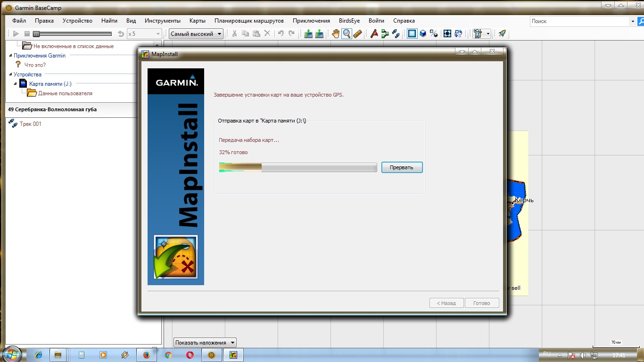Click the Cut scissors icon
This screenshot has width=644, height=362.
234,33
